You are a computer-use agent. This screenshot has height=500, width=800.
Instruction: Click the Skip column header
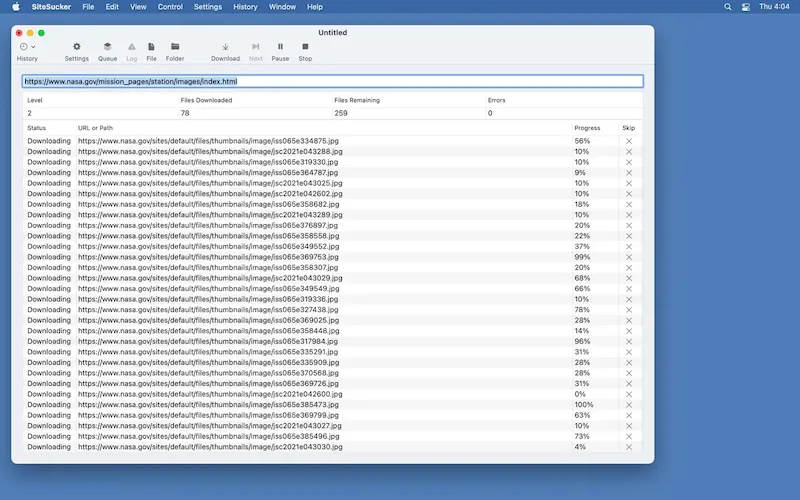(629, 128)
